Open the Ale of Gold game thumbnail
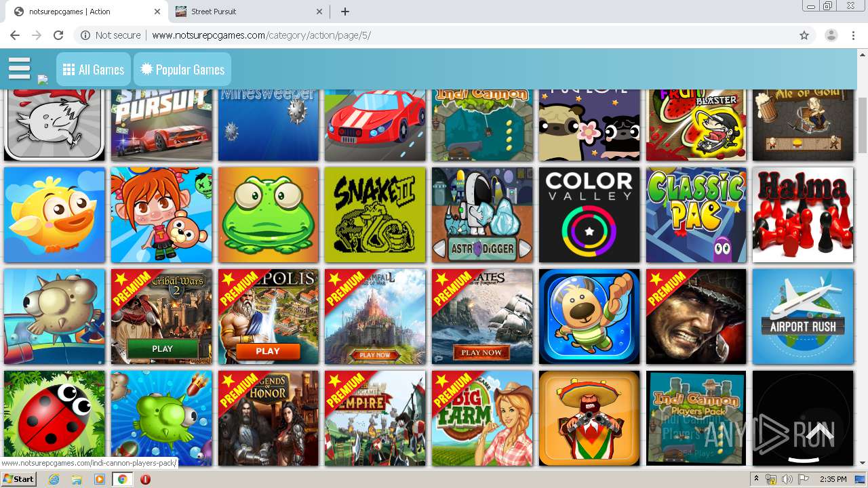This screenshot has width=868, height=488. tap(803, 124)
